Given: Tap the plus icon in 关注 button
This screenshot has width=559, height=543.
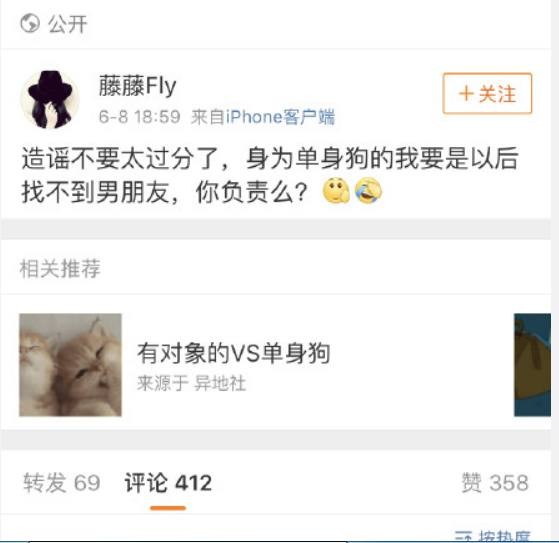Looking at the screenshot, I should pos(466,94).
